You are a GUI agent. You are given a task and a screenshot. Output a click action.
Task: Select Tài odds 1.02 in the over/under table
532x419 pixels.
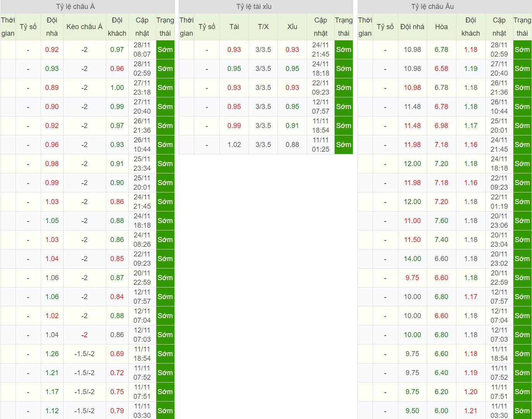pos(234,145)
